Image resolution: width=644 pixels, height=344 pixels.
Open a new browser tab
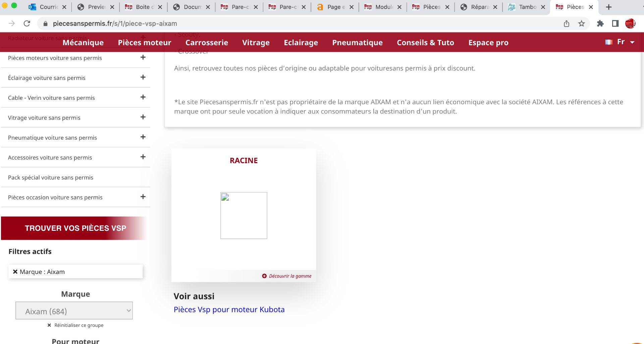(609, 7)
